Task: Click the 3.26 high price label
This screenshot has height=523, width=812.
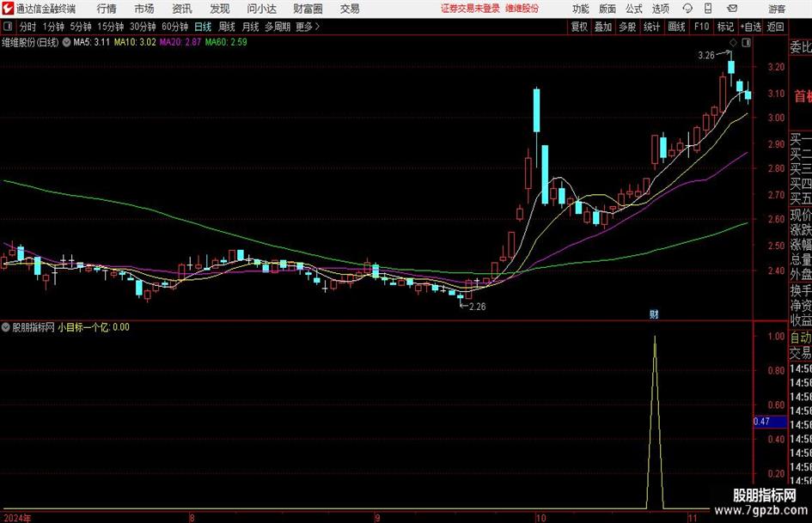Action: (x=706, y=56)
